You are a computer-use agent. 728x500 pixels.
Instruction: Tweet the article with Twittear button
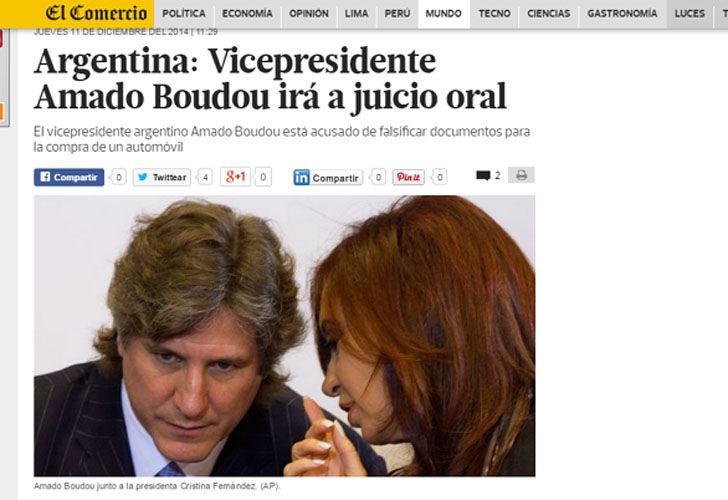click(162, 177)
